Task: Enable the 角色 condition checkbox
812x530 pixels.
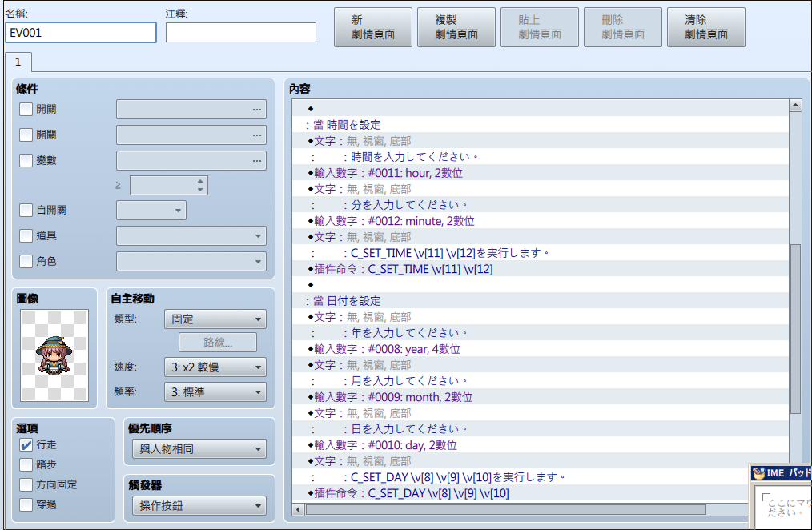Action: (x=26, y=261)
